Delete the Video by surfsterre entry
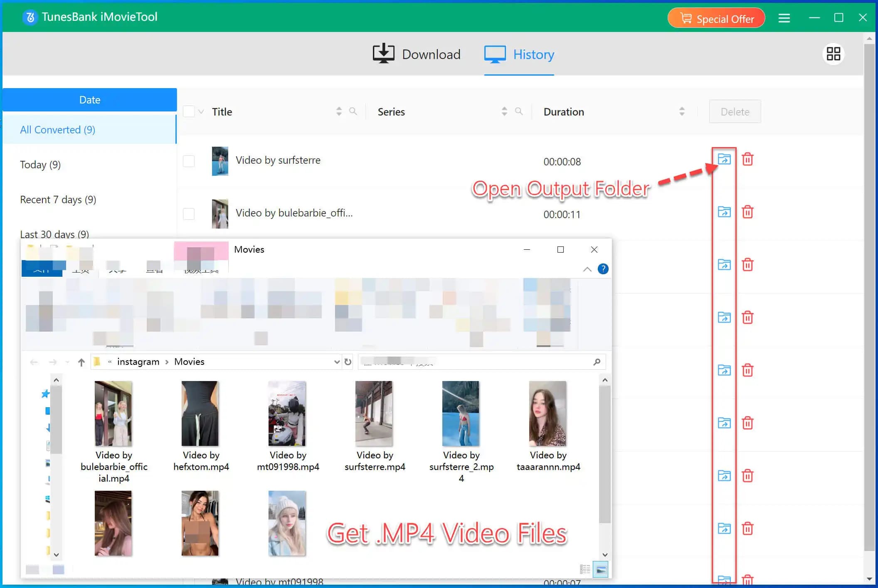The width and height of the screenshot is (878, 588). [747, 159]
